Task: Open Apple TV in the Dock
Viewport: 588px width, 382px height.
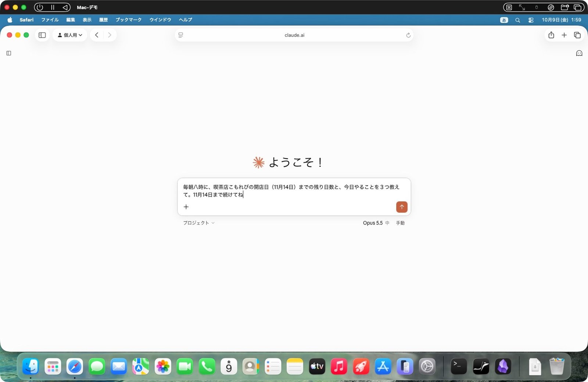Action: [317, 366]
